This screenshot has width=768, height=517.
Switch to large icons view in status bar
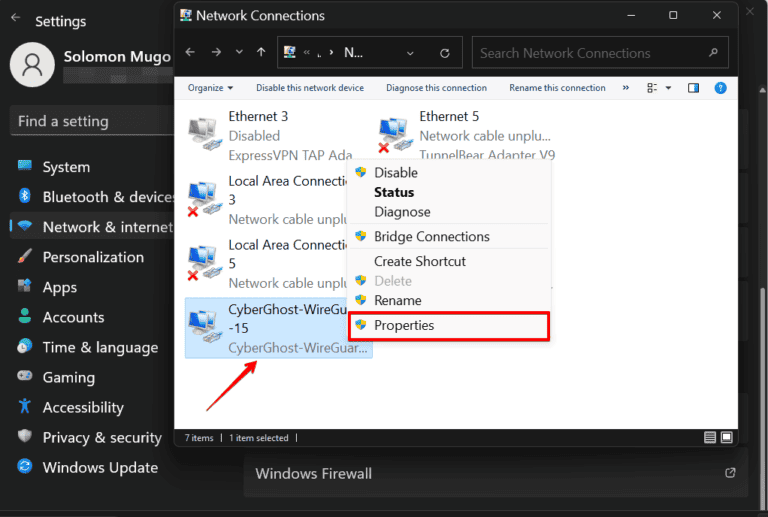point(729,437)
